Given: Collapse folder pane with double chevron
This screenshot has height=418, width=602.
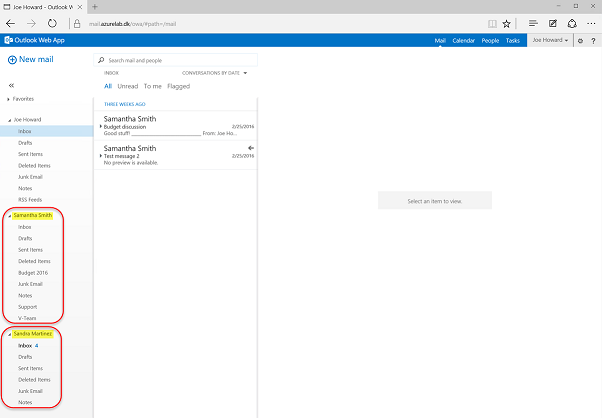Looking at the screenshot, I should coord(11,85).
